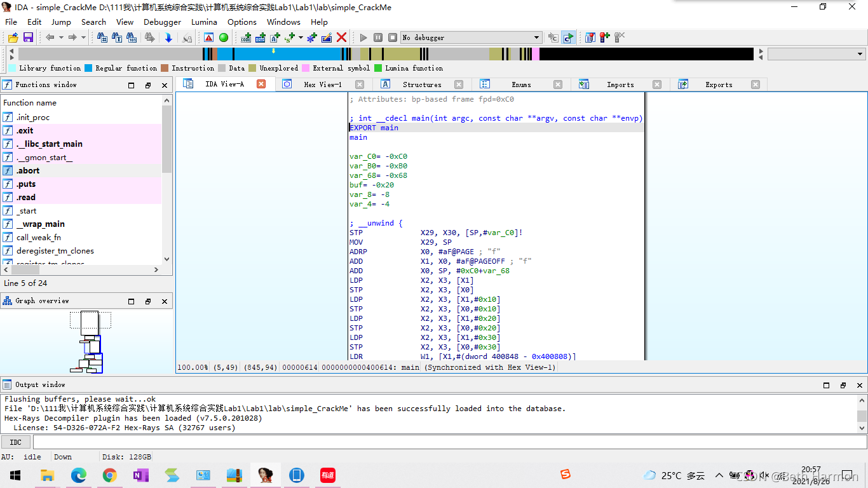Open the back navigation history dropdown arrow

[x=61, y=37]
